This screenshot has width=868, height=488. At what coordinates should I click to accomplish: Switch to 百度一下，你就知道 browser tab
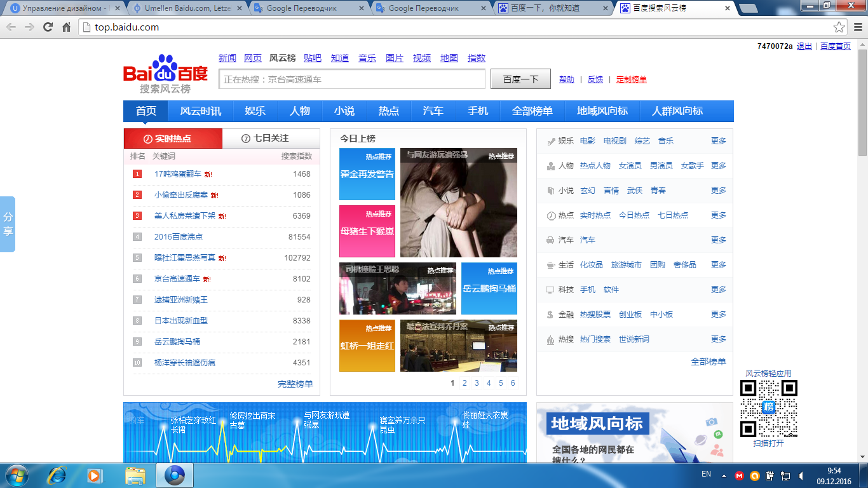pyautogui.click(x=552, y=8)
